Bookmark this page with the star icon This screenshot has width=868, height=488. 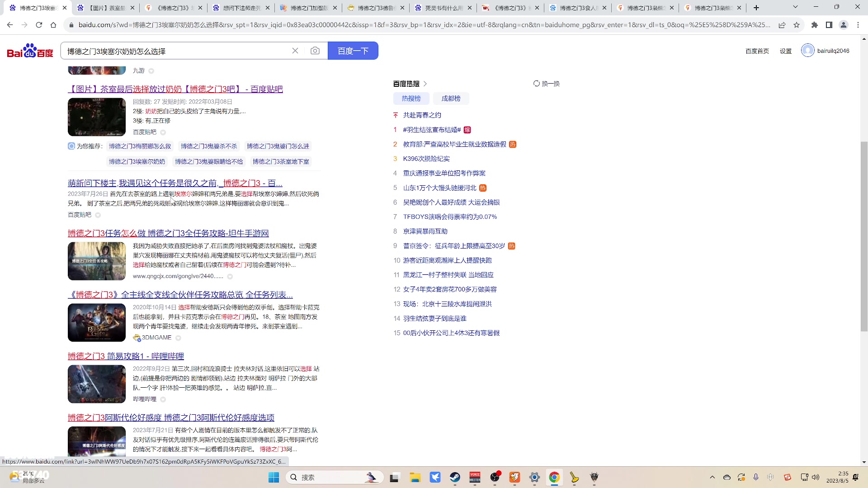(x=797, y=25)
